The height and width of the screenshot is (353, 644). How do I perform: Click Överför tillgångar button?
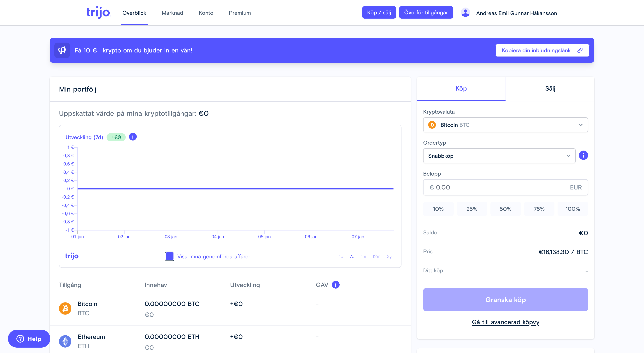[426, 13]
